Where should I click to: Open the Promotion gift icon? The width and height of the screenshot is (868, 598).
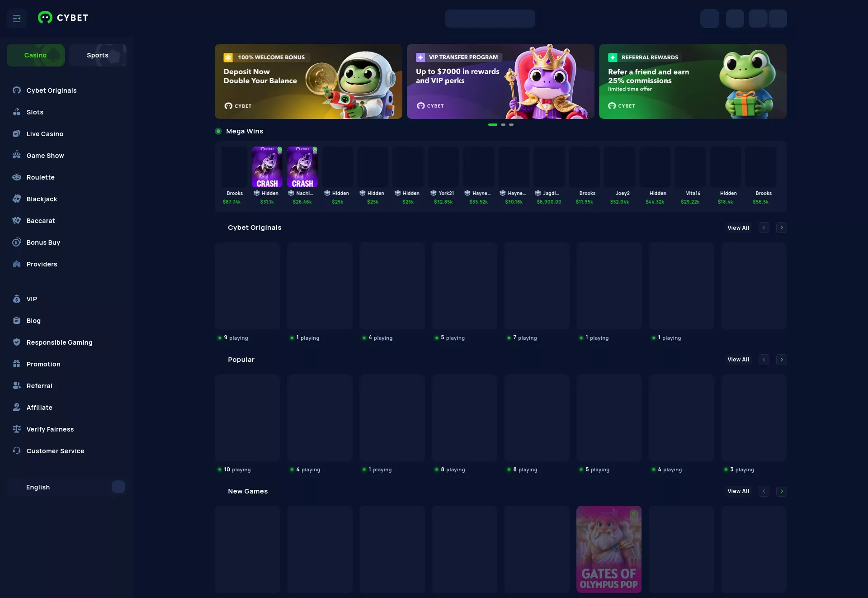[x=17, y=364]
